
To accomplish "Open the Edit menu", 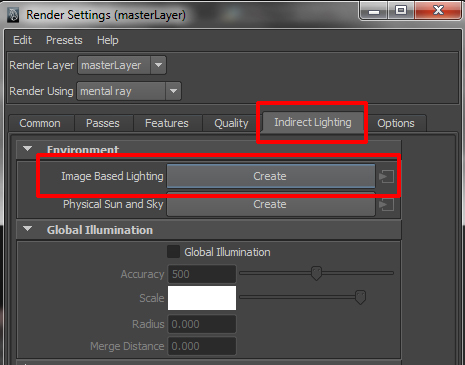I will pyautogui.click(x=22, y=40).
